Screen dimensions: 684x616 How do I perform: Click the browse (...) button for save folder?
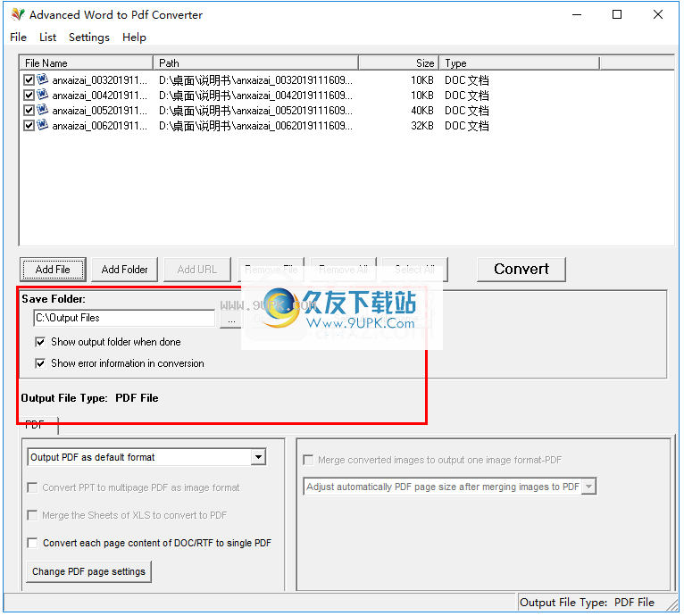click(x=231, y=320)
